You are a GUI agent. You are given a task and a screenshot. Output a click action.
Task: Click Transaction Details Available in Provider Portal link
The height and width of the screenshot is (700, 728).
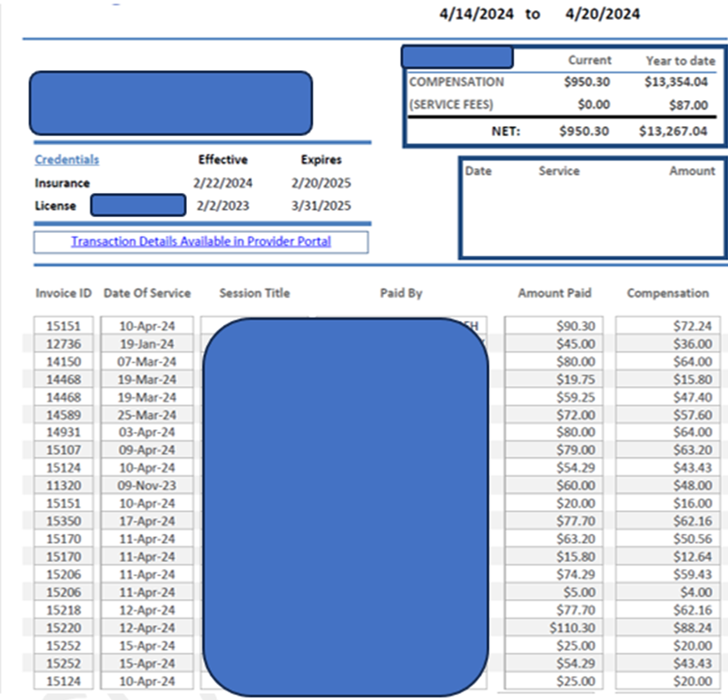(x=200, y=241)
